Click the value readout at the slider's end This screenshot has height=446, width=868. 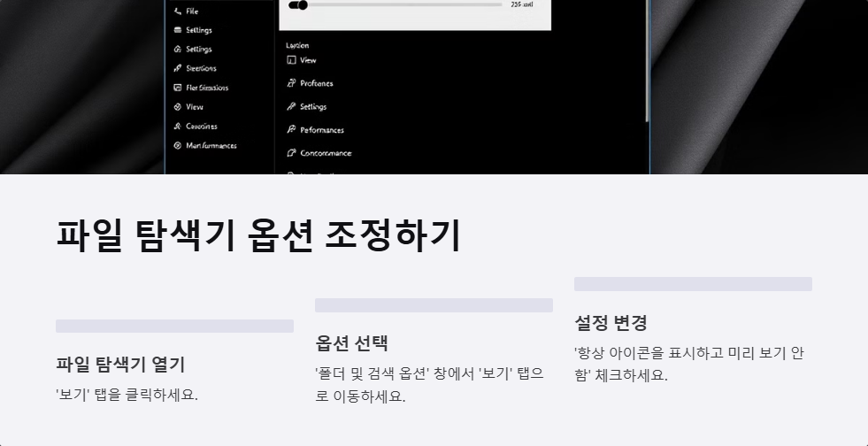522,4
